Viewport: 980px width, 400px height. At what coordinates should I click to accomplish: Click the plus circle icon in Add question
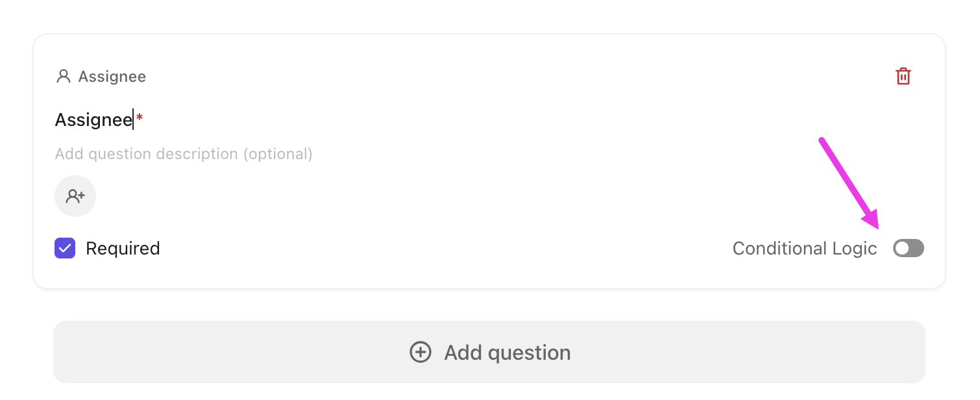pyautogui.click(x=421, y=352)
